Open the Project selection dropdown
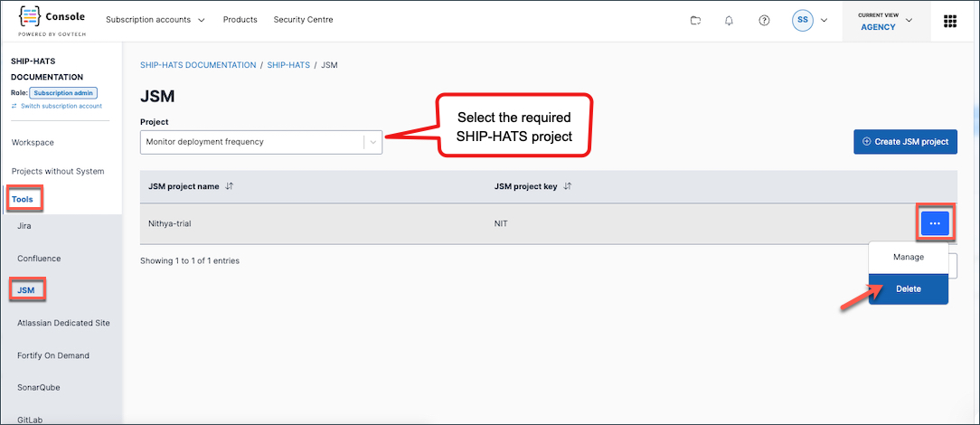 coord(261,142)
